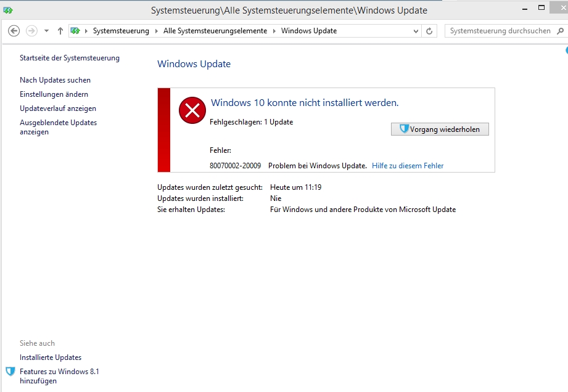The width and height of the screenshot is (568, 392).
Task: Go back with the back arrow button
Action: pyautogui.click(x=14, y=31)
